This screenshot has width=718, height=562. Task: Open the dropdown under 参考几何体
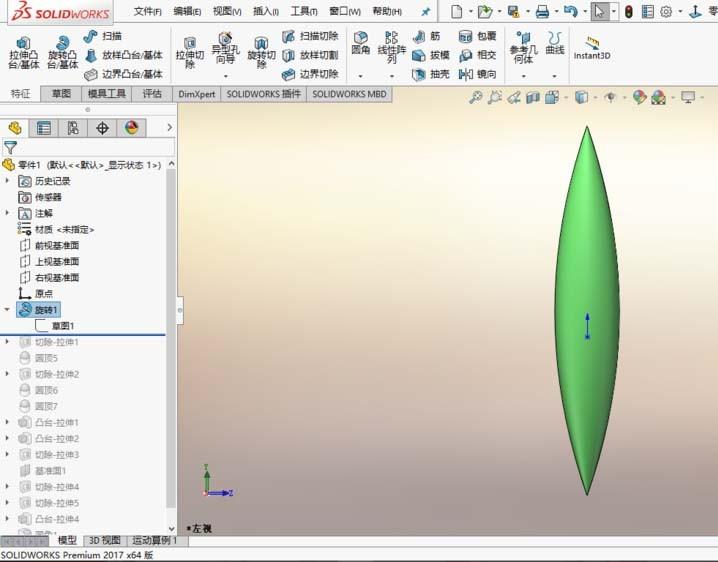(x=523, y=76)
